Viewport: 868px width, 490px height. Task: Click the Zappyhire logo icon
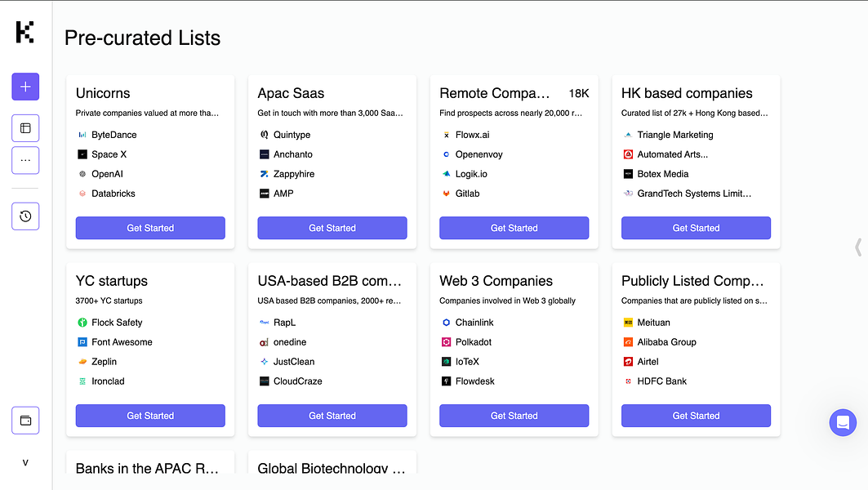pyautogui.click(x=264, y=174)
